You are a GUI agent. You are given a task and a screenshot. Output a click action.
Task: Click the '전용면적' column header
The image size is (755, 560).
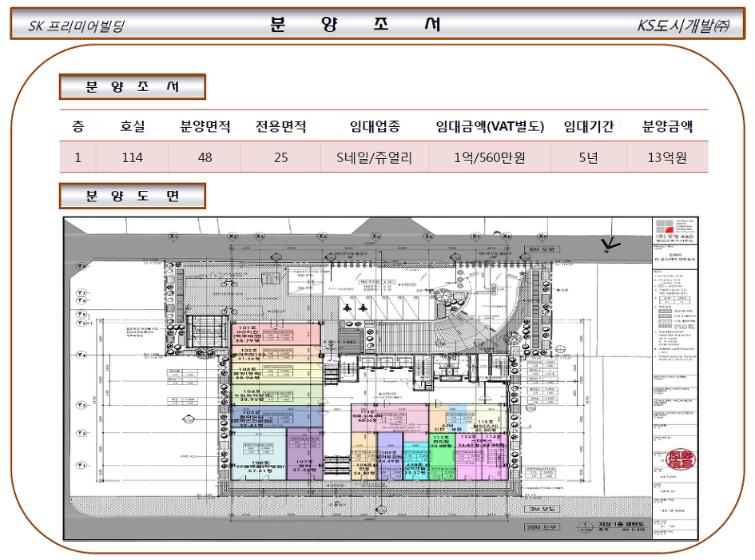pyautogui.click(x=280, y=126)
